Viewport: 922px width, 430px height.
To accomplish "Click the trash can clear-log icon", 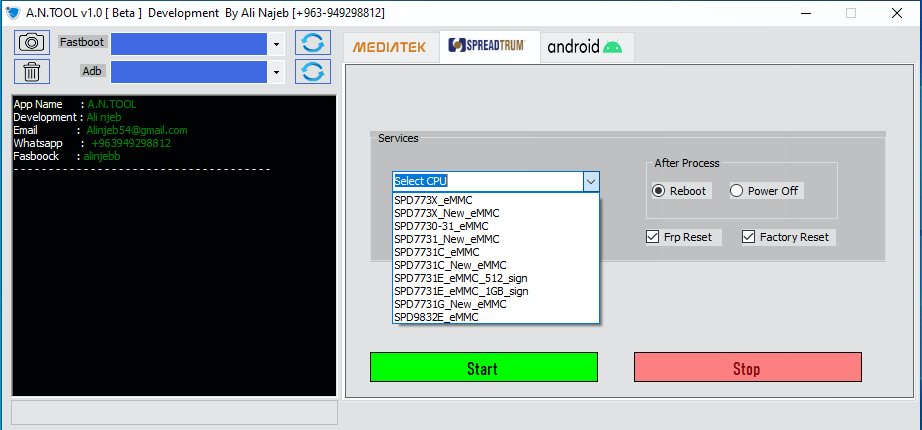I will (x=32, y=71).
